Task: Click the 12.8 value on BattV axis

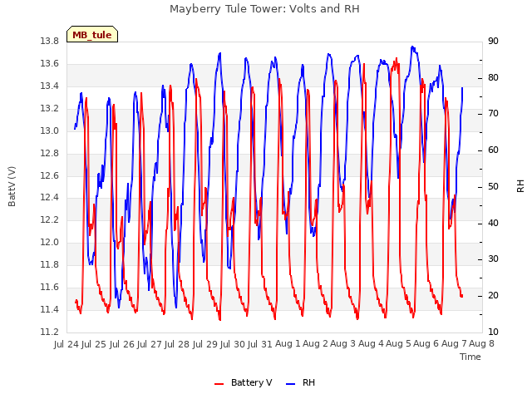Action: click(x=49, y=153)
